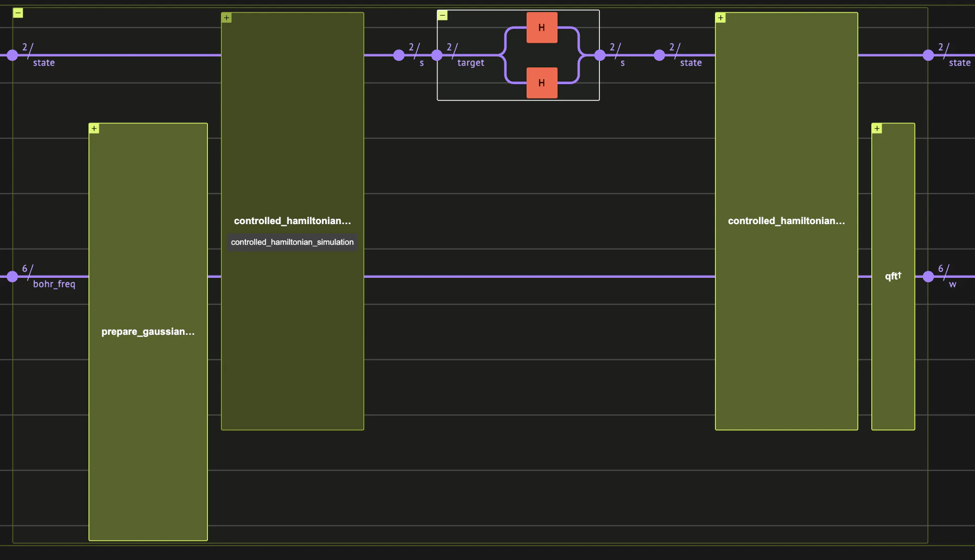Click the w output port node
The width and height of the screenshot is (975, 560).
click(x=928, y=277)
